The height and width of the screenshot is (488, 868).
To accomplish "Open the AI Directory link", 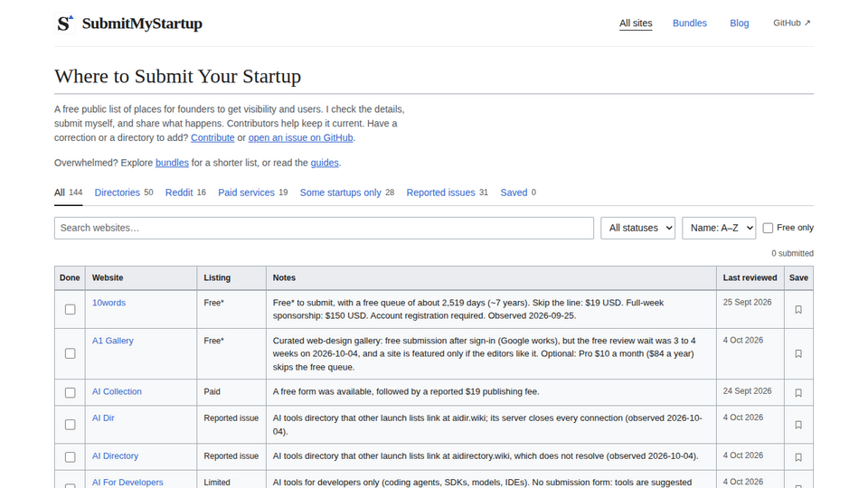I will point(115,455).
